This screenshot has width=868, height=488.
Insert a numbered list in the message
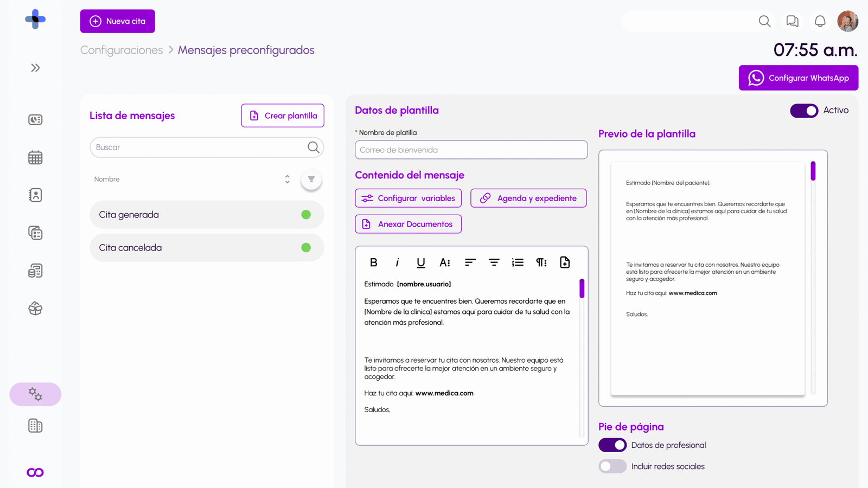point(518,262)
